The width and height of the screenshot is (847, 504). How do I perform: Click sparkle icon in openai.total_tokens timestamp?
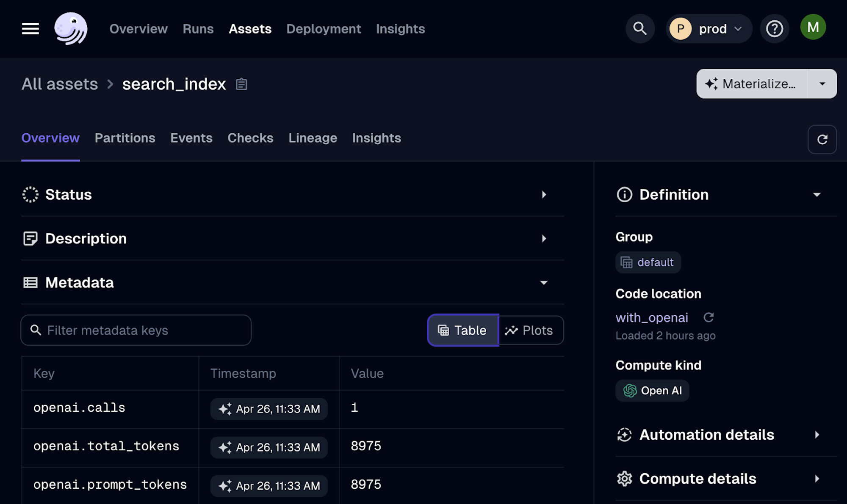(225, 447)
